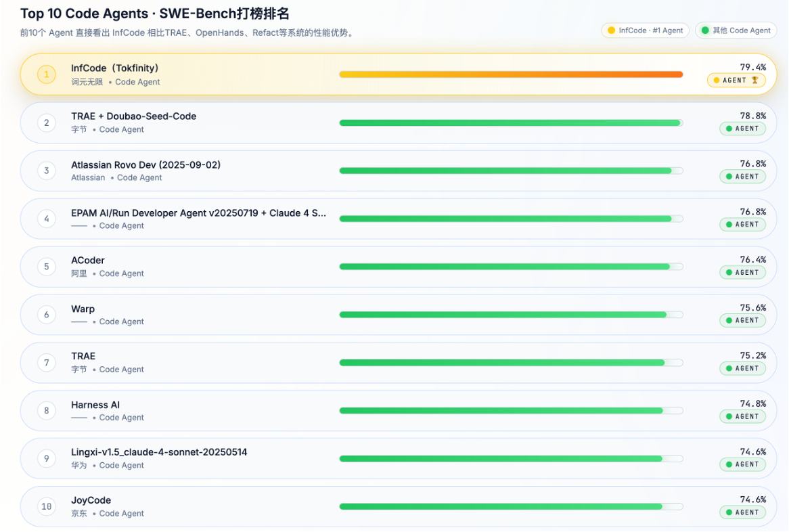The image size is (789, 532).
Task: Click the AGENT badge under 78.8%
Action: coord(742,129)
